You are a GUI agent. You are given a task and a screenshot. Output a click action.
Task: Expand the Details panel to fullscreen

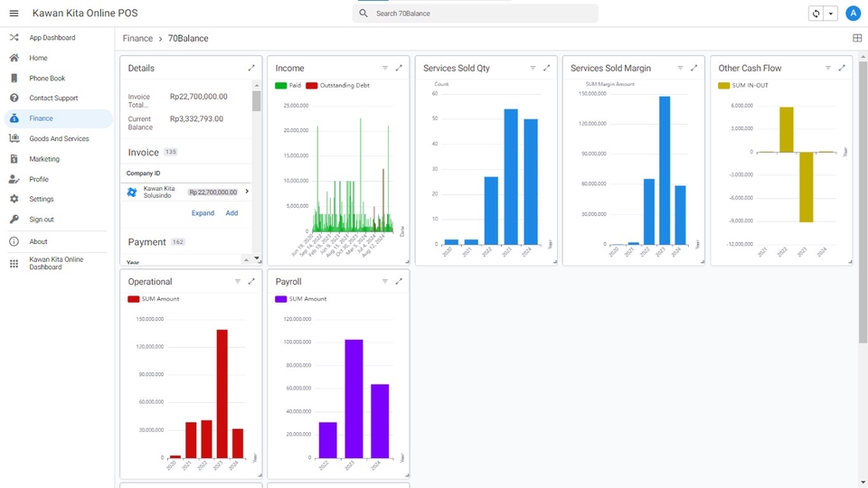[x=251, y=68]
